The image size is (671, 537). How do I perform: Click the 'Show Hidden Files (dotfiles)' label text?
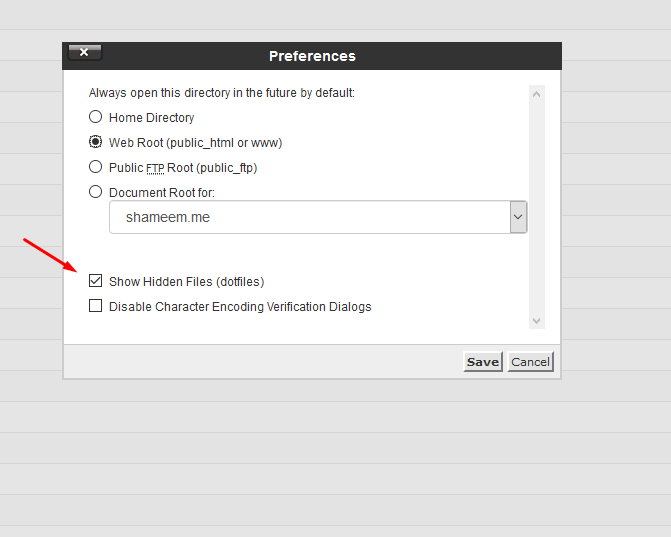[x=186, y=282]
